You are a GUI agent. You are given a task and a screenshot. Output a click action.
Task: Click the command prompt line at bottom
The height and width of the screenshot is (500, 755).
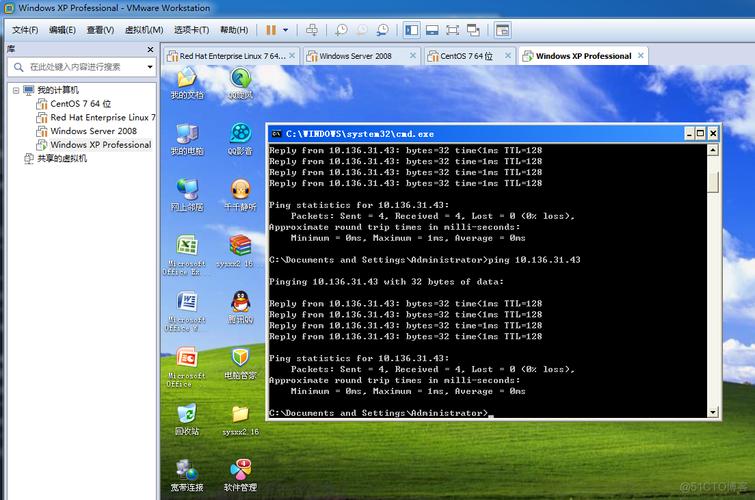380,413
